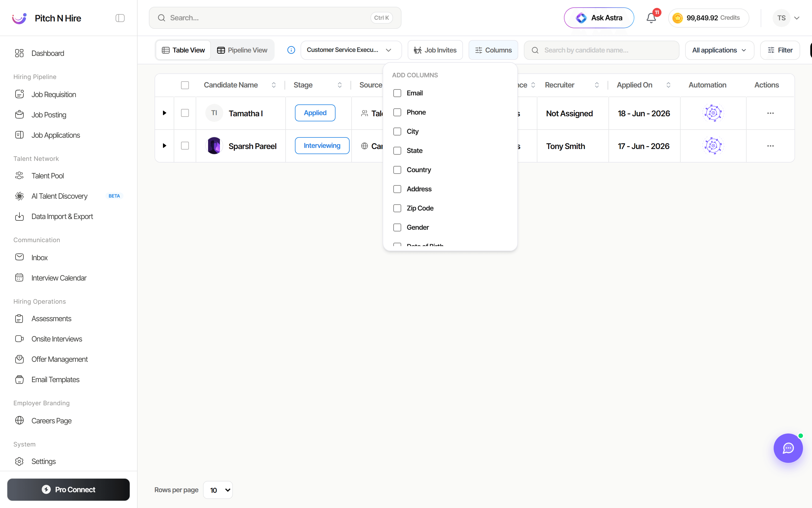Expand the Tamatha I row
Viewport: 812px width, 508px height.
[x=164, y=113]
